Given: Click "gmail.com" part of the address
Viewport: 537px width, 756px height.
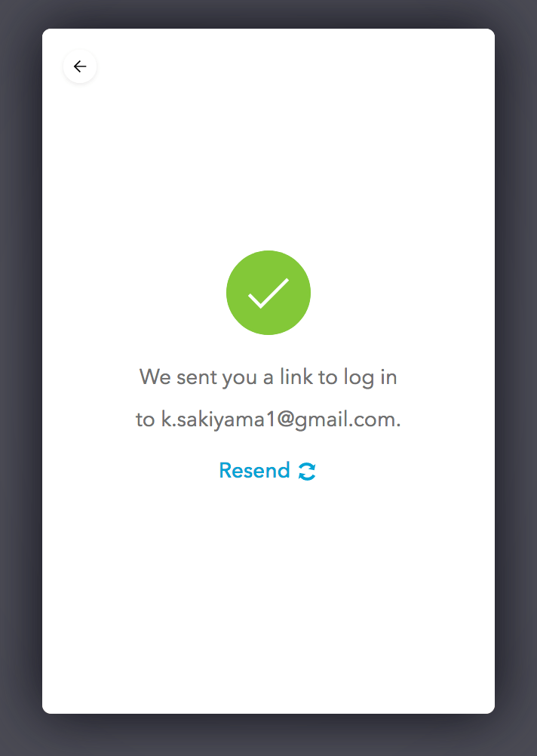Looking at the screenshot, I should [x=348, y=420].
